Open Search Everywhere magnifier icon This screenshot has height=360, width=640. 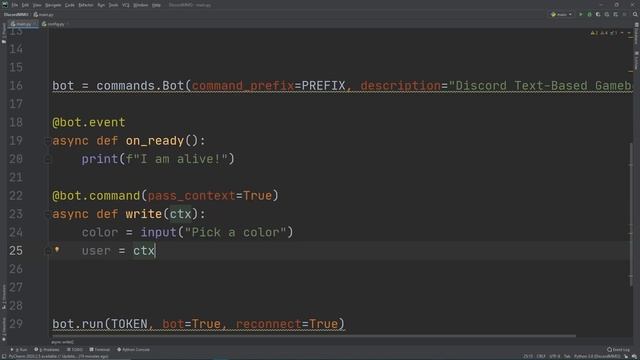click(x=635, y=14)
